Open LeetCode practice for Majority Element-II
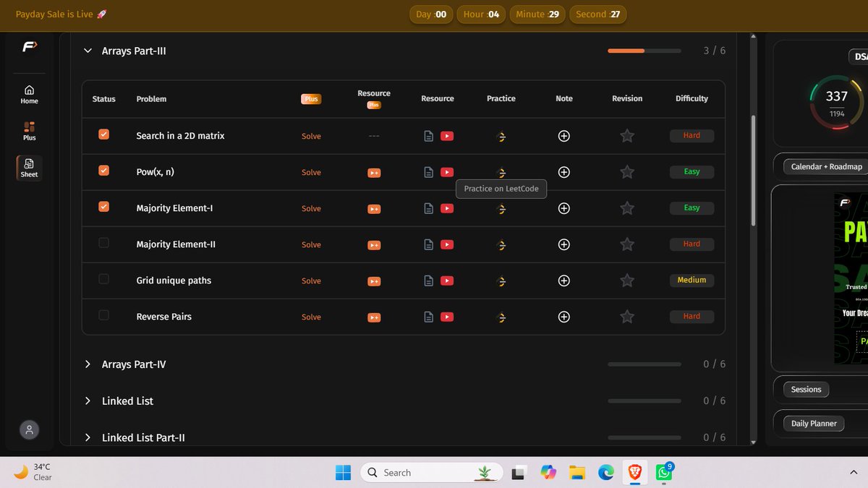The width and height of the screenshot is (868, 488). click(x=501, y=244)
